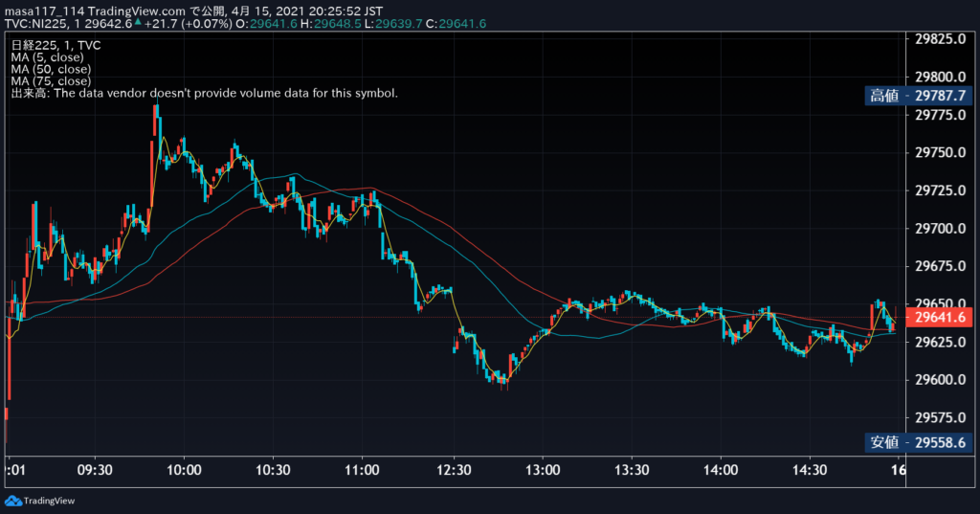Click the 13:30 time axis label
Viewport: 980px width, 514px height.
(x=632, y=470)
